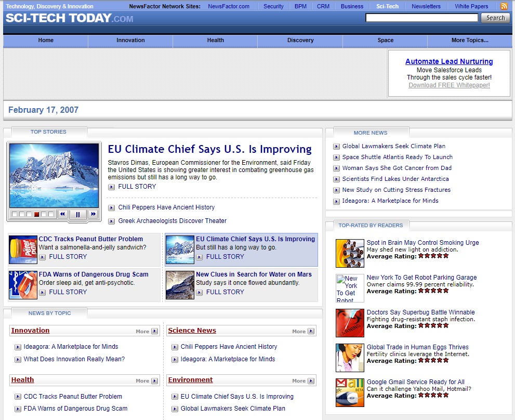Open Google Gmail Service Ready for All
This screenshot has width=515, height=420.
pos(415,382)
